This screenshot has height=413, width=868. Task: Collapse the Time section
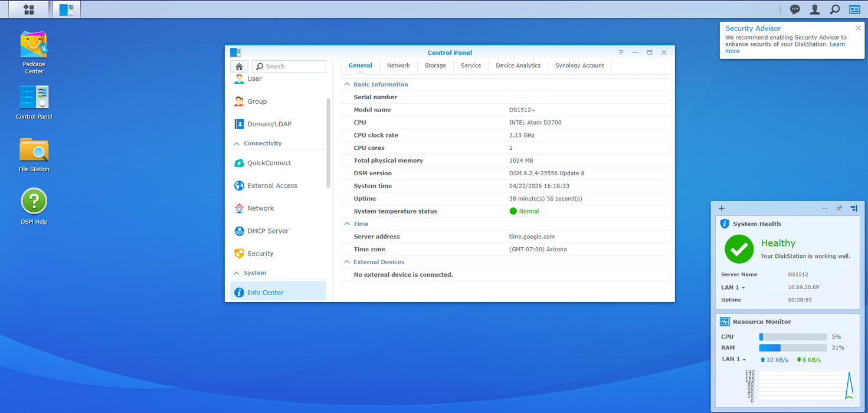(x=347, y=224)
